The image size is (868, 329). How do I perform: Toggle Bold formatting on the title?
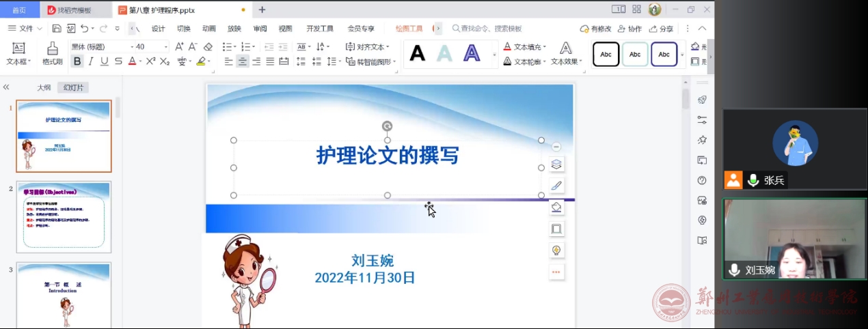[x=77, y=61]
